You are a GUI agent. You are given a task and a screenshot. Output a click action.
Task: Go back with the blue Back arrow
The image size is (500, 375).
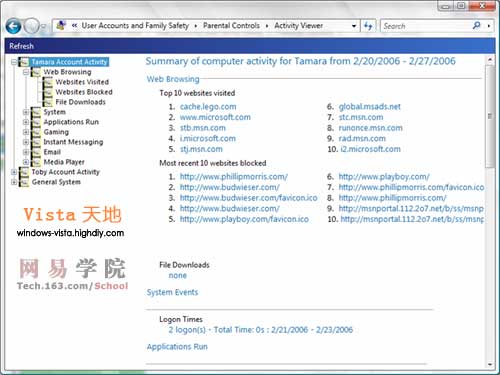tap(13, 26)
